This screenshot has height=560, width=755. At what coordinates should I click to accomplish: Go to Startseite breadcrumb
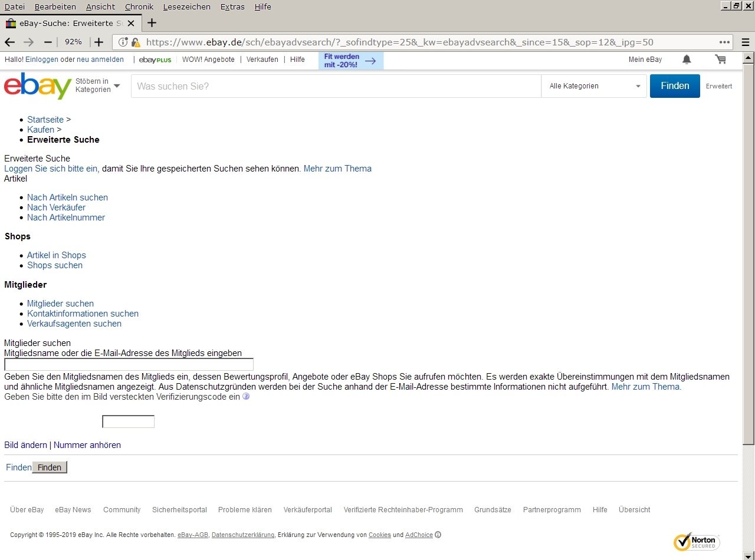[x=45, y=120]
